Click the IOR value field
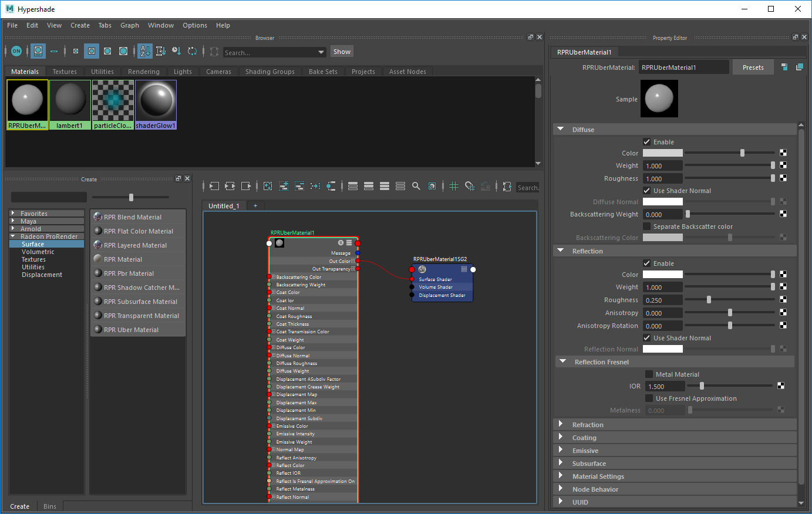 point(665,386)
